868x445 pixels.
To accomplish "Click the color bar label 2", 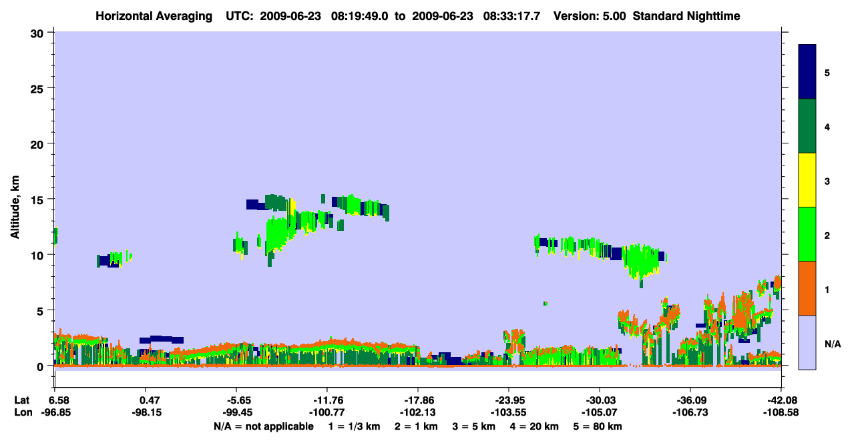I will [827, 235].
